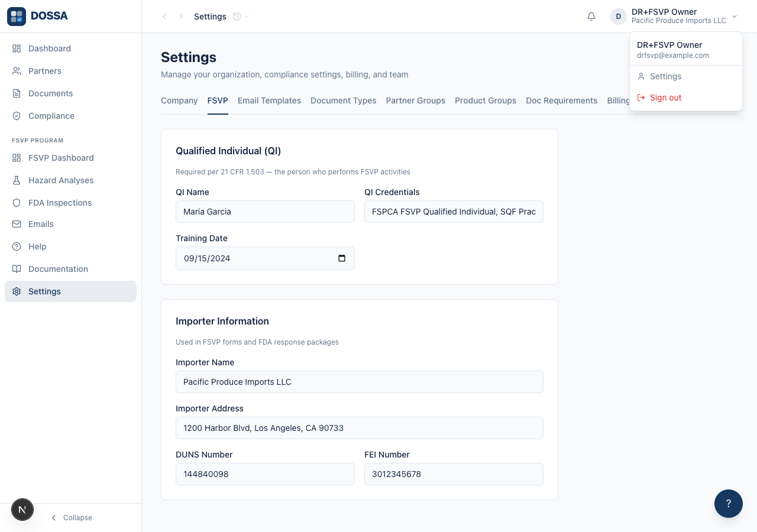Open Documentation book item
The height and width of the screenshot is (532, 757).
pyautogui.click(x=70, y=269)
